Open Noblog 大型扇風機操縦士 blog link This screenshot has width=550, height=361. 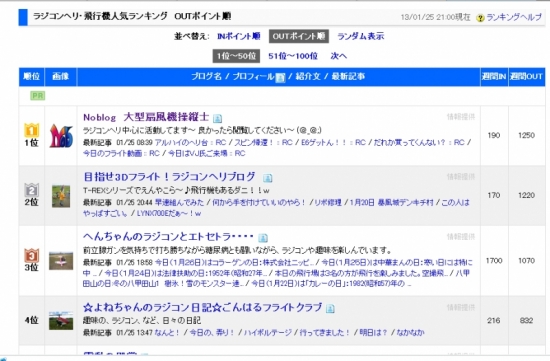tap(146, 117)
